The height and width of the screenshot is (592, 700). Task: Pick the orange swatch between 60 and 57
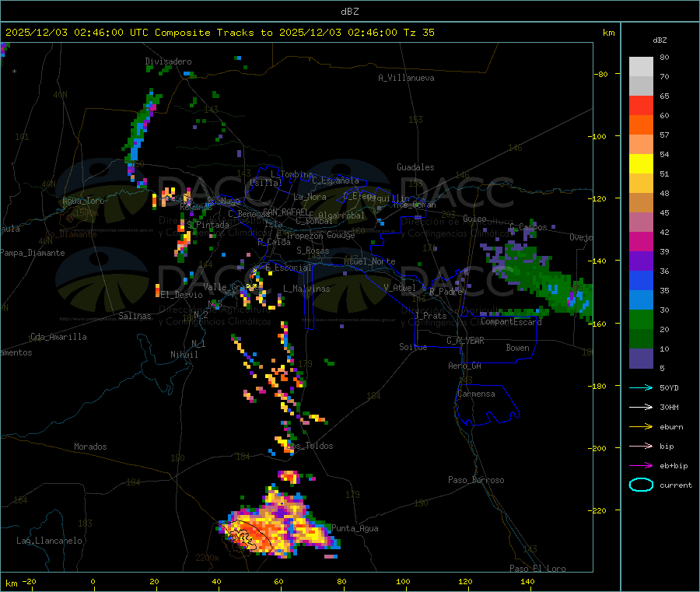[641, 125]
